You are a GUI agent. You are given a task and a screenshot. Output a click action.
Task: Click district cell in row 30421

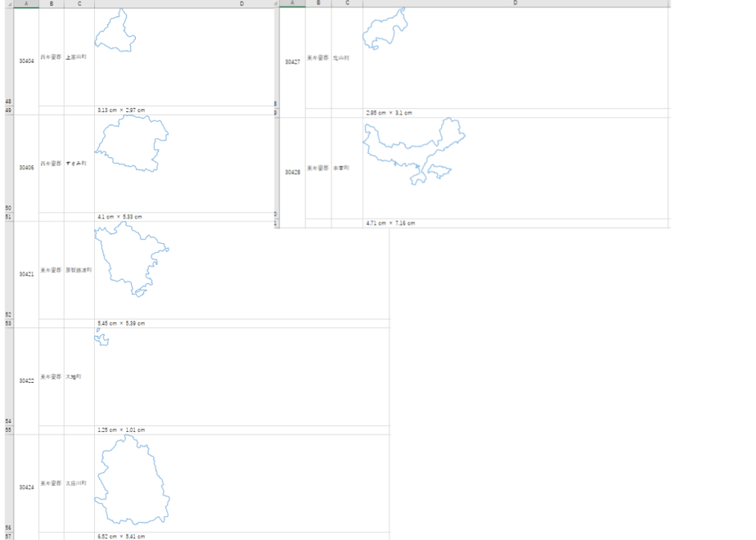click(52, 270)
